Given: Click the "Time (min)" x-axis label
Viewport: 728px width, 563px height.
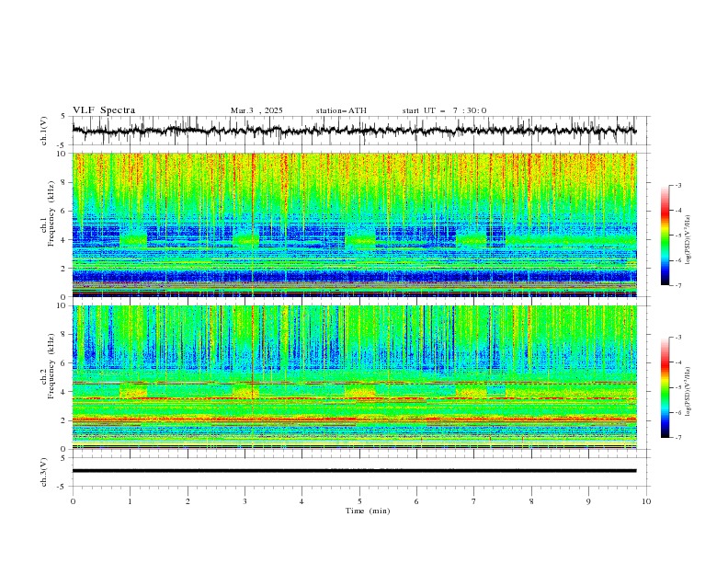Looking at the screenshot, I should pyautogui.click(x=368, y=511).
